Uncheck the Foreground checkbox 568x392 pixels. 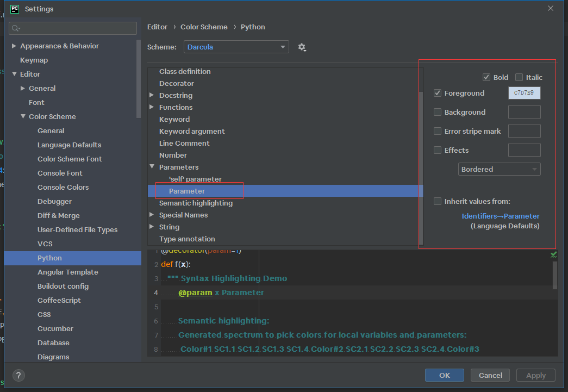point(438,93)
